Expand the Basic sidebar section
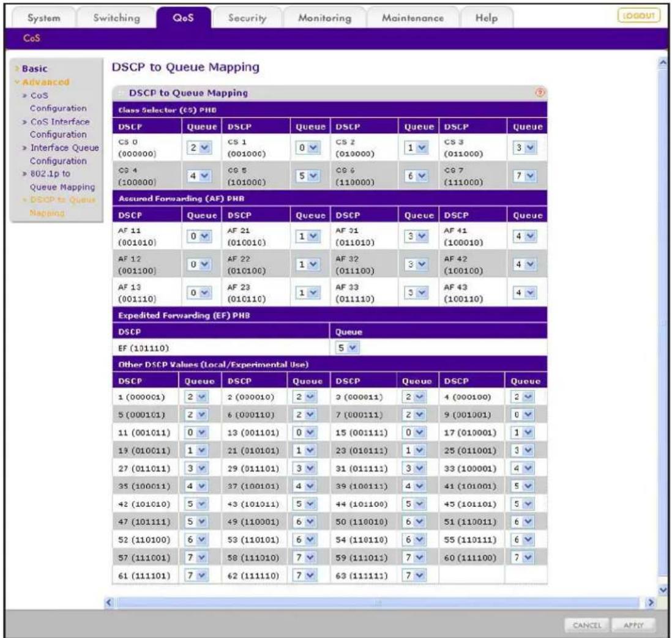This screenshot has height=638, width=672. (34, 69)
